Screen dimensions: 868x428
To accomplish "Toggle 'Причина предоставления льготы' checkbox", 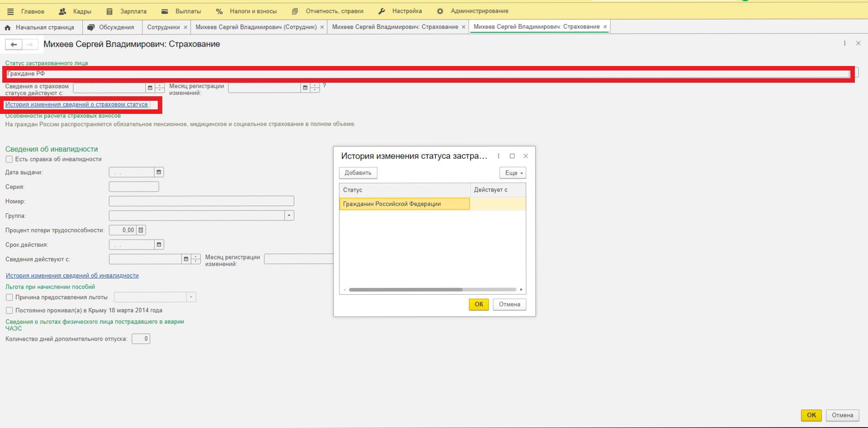I will (9, 297).
